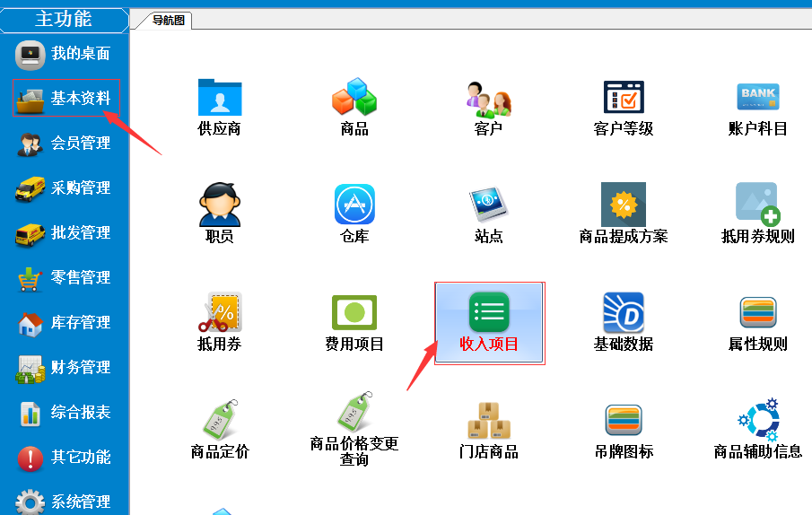Select 库存管理 in the sidebar
This screenshot has height=515, width=812.
[63, 323]
